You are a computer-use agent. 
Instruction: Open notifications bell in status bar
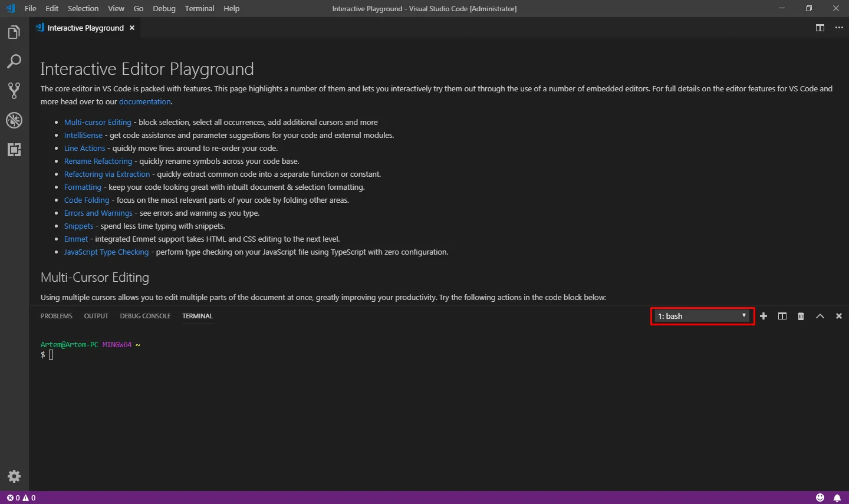pos(837,498)
